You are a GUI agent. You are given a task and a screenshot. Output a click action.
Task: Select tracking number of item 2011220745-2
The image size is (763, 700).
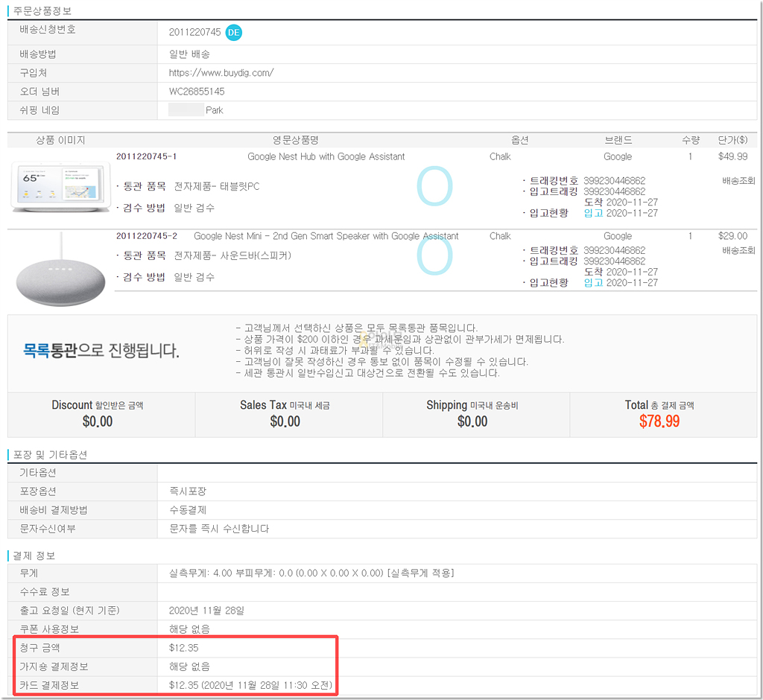click(x=615, y=250)
